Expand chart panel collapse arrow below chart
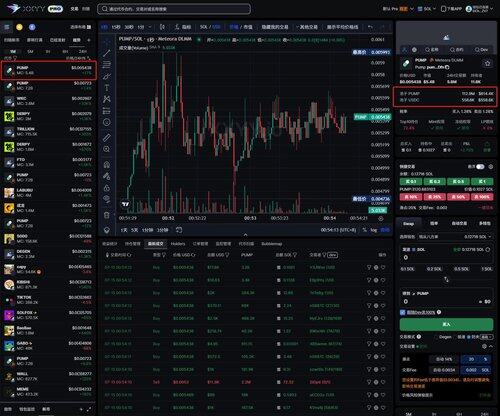The width and height of the screenshot is (500, 416). (x=245, y=235)
